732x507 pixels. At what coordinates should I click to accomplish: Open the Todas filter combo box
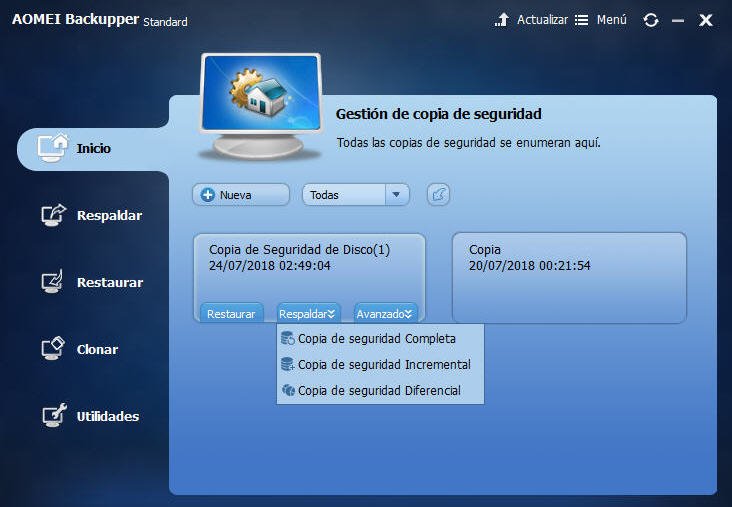tap(356, 195)
